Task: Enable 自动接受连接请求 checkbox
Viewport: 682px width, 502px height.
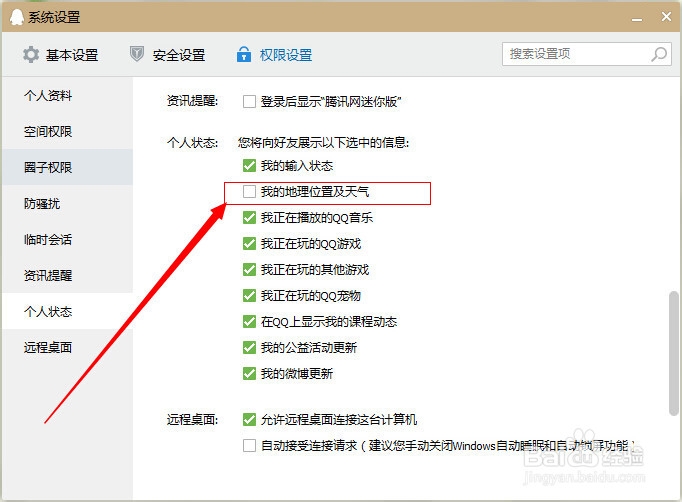Action: [249, 445]
